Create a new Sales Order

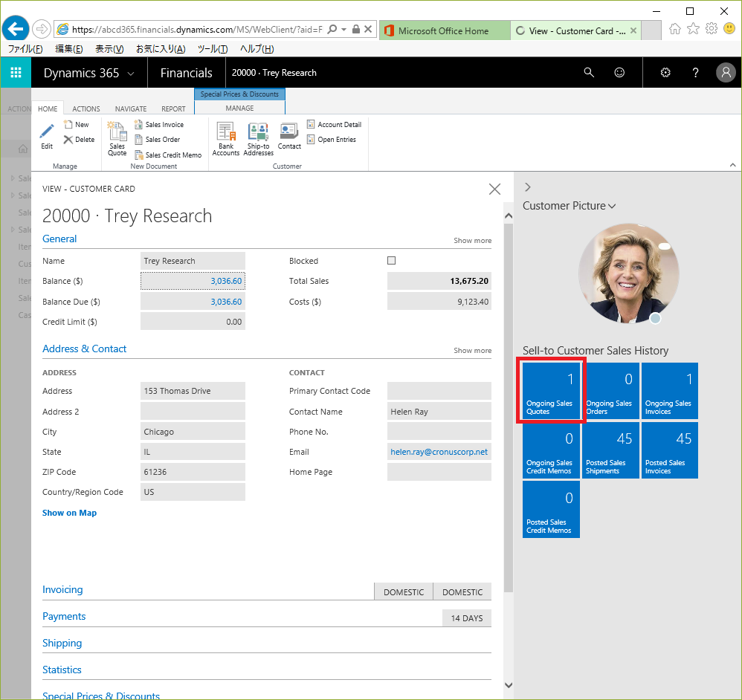[157, 140]
